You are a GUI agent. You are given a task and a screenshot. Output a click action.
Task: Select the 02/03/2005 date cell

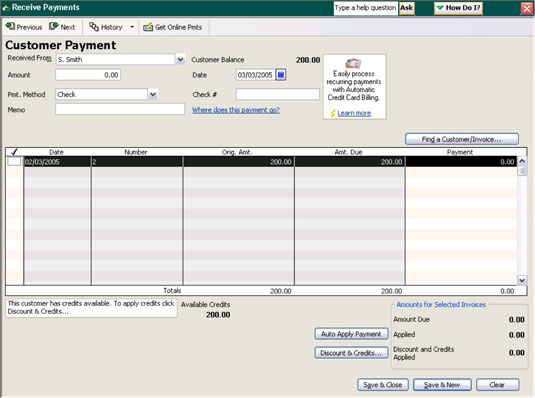coord(57,162)
